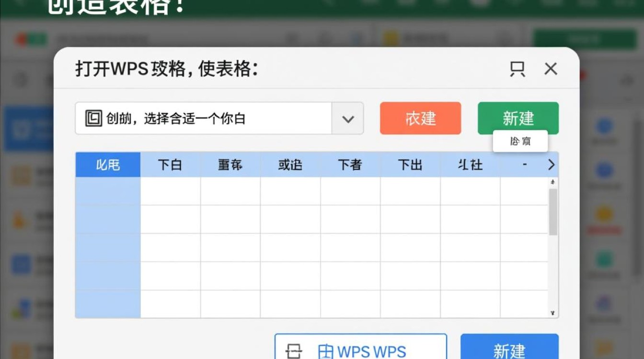Click the blue 新建 button at the bottom
The height and width of the screenshot is (359, 644).
tap(509, 347)
